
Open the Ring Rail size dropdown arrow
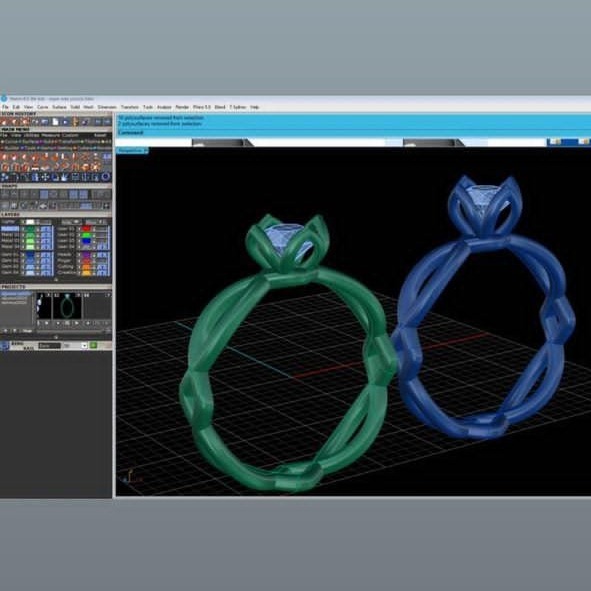click(x=84, y=346)
